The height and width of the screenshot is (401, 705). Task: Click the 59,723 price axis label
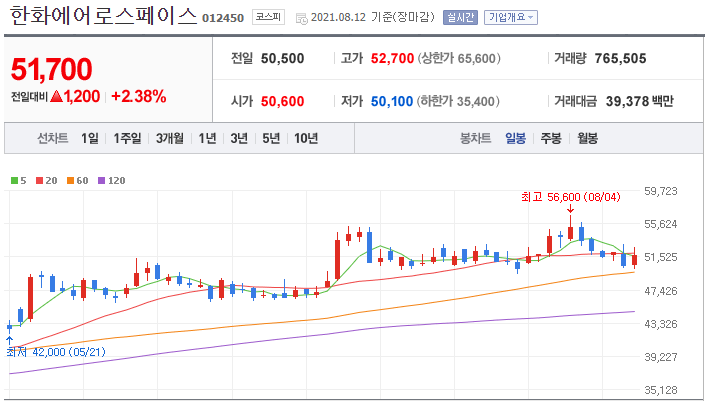pyautogui.click(x=661, y=192)
